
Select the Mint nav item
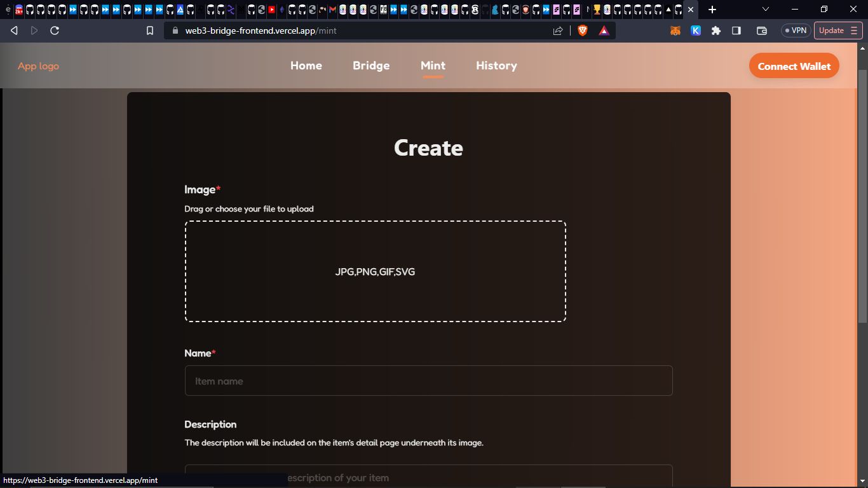coord(433,65)
